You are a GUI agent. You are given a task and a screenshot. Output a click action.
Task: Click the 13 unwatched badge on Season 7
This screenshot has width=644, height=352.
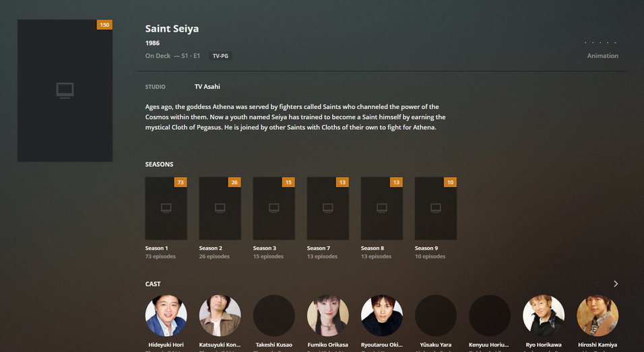click(342, 182)
